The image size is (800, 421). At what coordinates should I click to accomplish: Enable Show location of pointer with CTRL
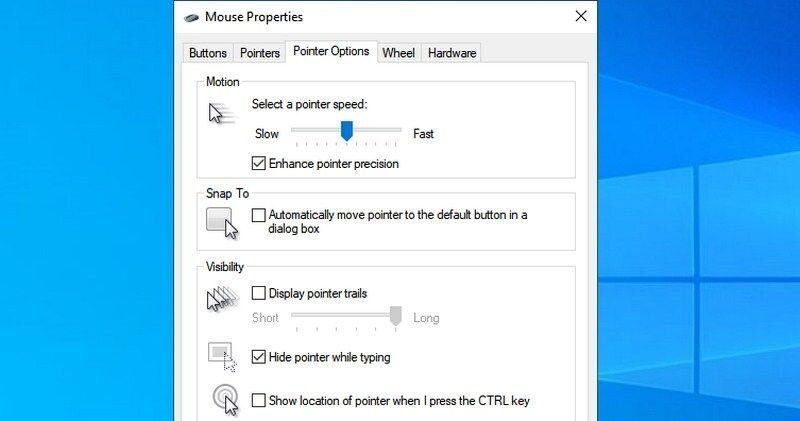click(259, 400)
